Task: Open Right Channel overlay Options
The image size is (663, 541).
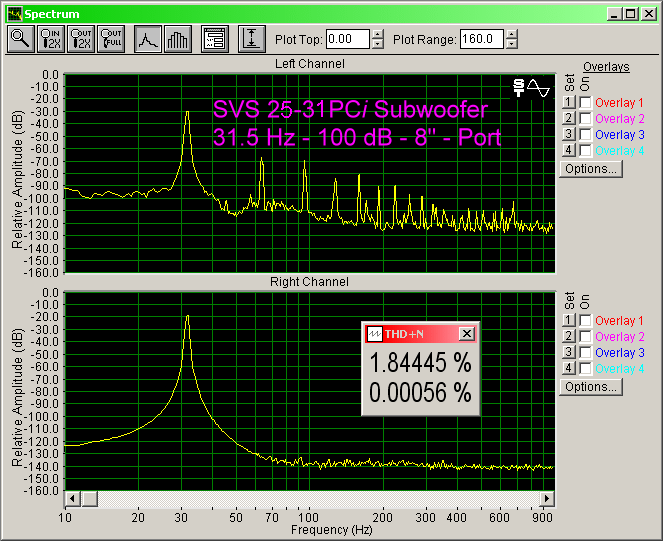Action: [591, 387]
